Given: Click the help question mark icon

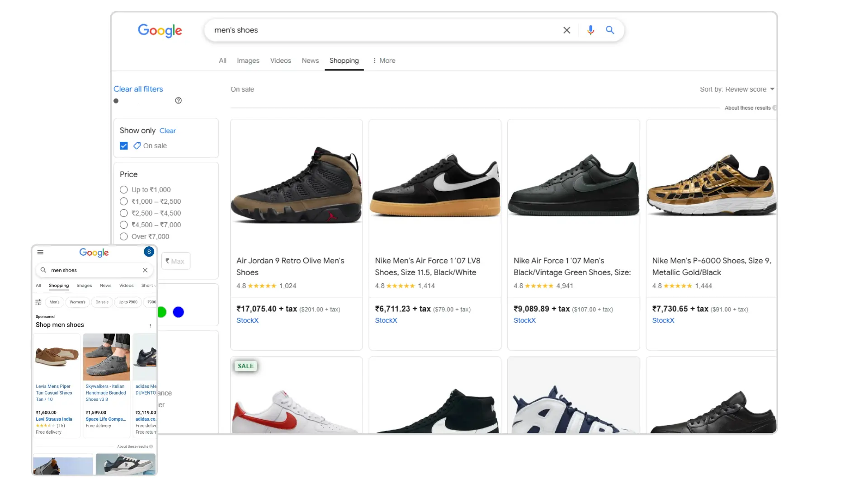Looking at the screenshot, I should [179, 100].
